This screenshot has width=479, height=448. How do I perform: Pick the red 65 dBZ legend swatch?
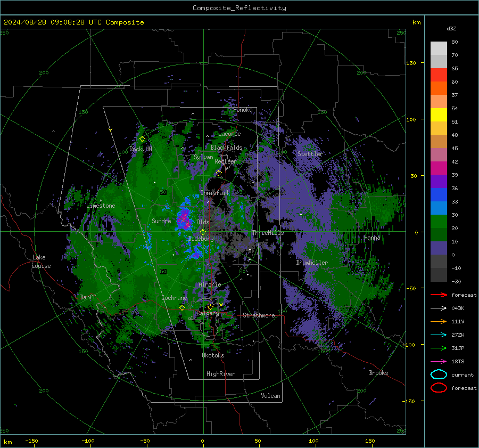(x=439, y=75)
